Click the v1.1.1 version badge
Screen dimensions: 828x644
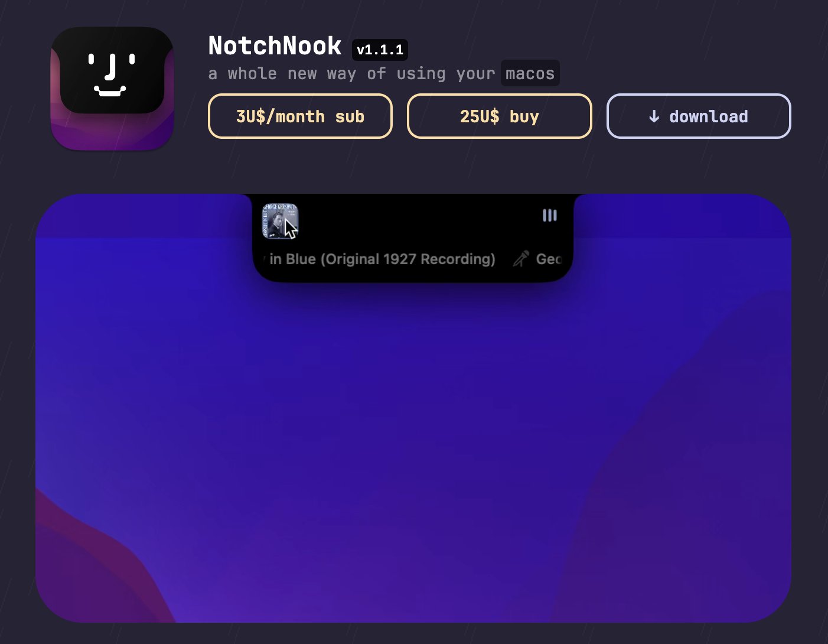point(381,50)
